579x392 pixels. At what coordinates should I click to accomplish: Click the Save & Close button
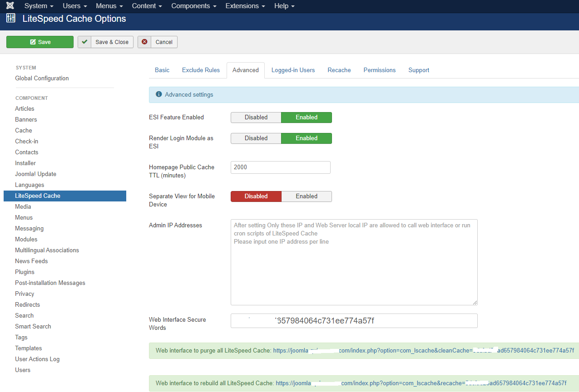(x=106, y=42)
